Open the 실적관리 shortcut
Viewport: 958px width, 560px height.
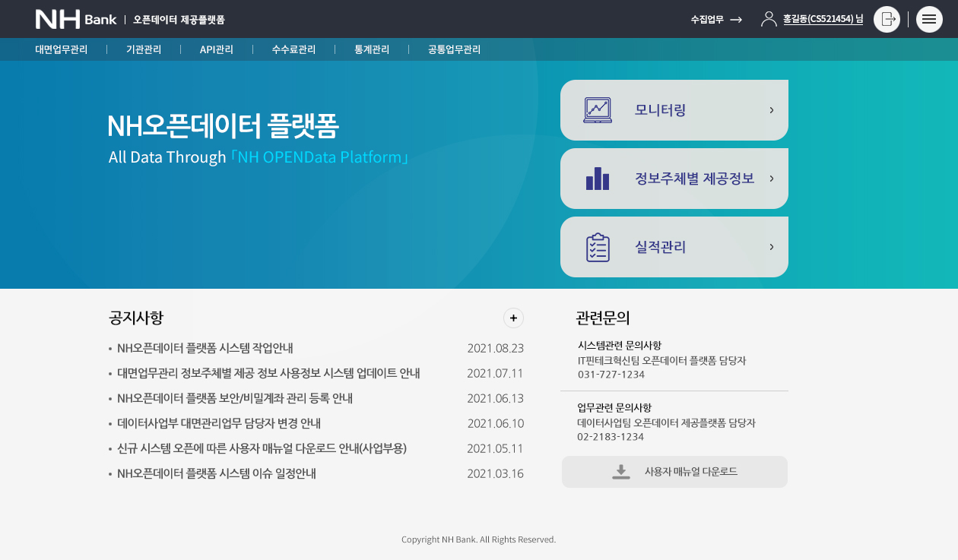(674, 247)
